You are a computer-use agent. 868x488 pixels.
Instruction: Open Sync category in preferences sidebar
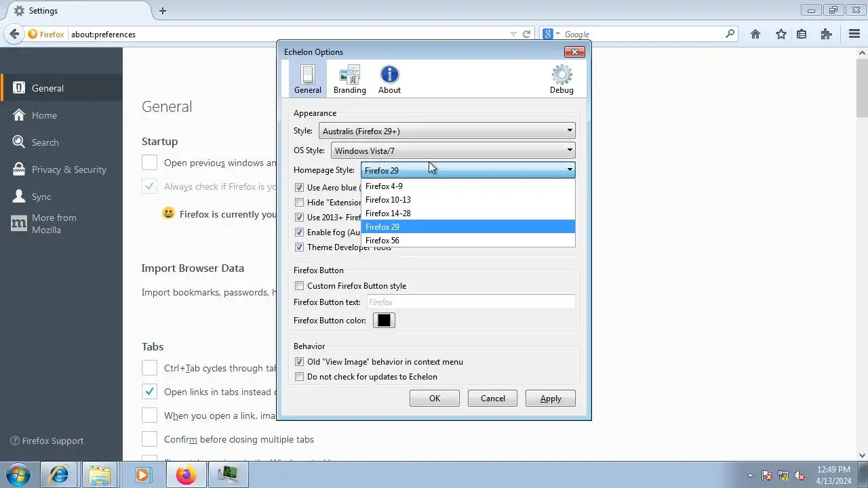click(x=61, y=197)
